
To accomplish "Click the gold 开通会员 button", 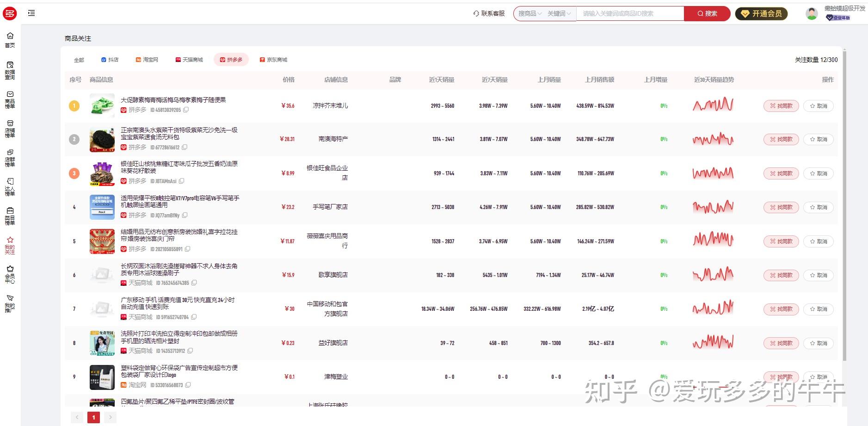I will point(761,14).
